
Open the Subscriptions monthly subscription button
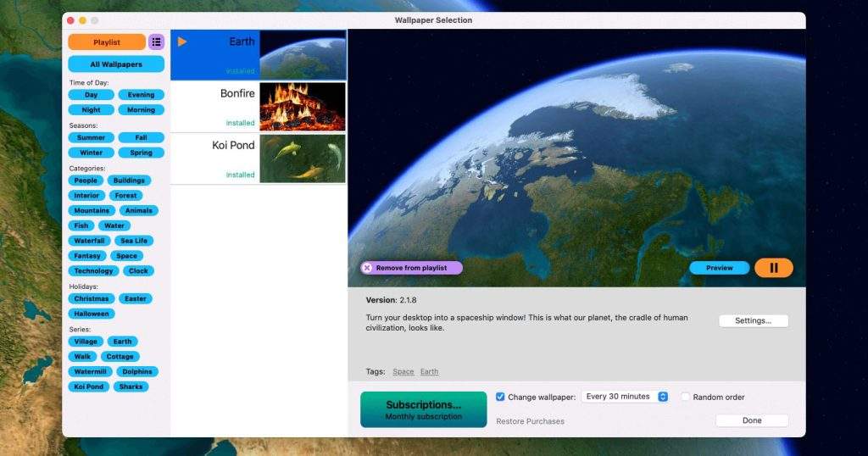tap(423, 409)
